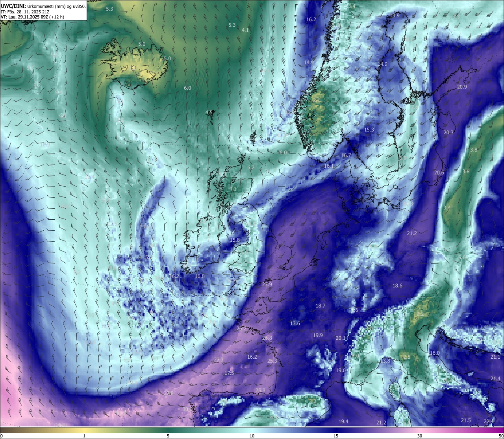Click the 13.9 value at the top

[395, 15]
